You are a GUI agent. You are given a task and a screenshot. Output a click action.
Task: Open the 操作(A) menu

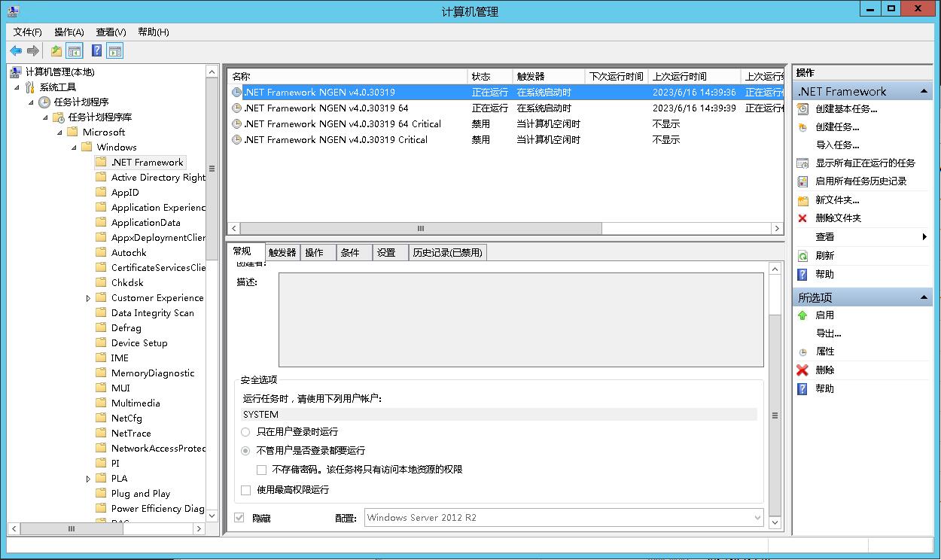[69, 32]
